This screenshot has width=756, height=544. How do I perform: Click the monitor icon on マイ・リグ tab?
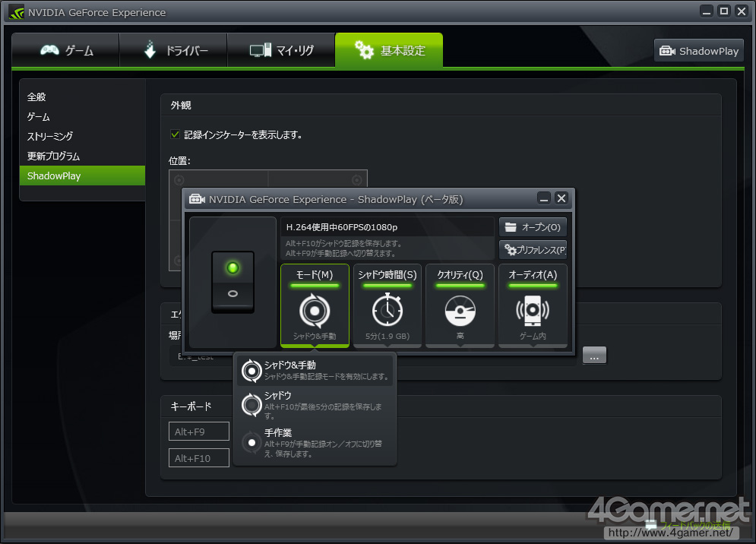261,50
